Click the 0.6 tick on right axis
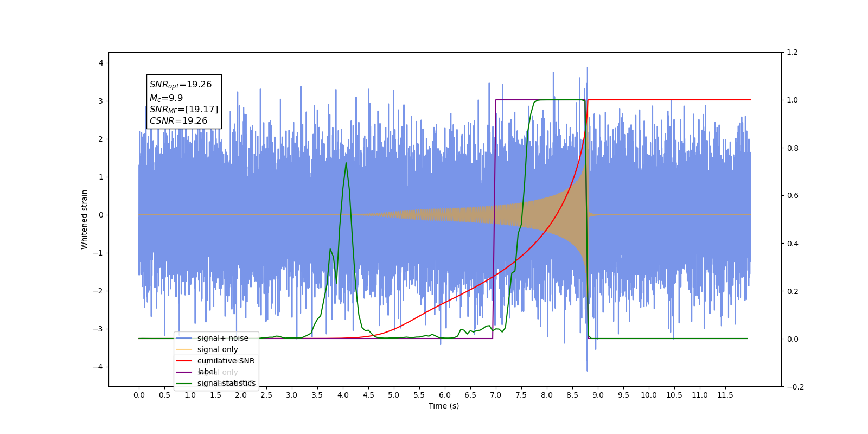Image resolution: width=868 pixels, height=434 pixels. 792,196
